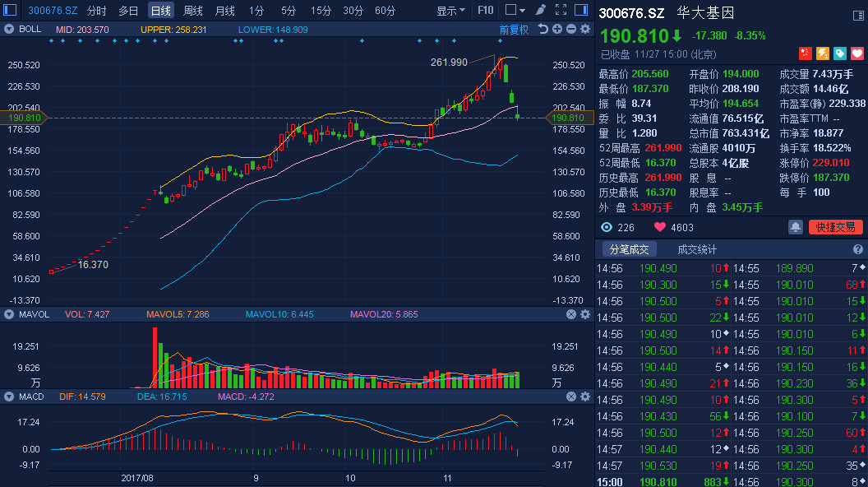
Task: Select the 1分 one-minute period
Action: tap(256, 11)
